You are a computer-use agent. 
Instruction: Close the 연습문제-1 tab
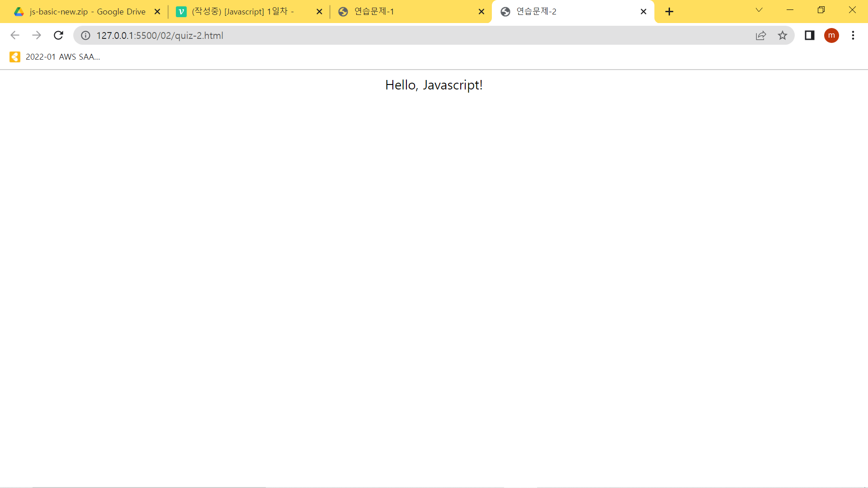[481, 12]
